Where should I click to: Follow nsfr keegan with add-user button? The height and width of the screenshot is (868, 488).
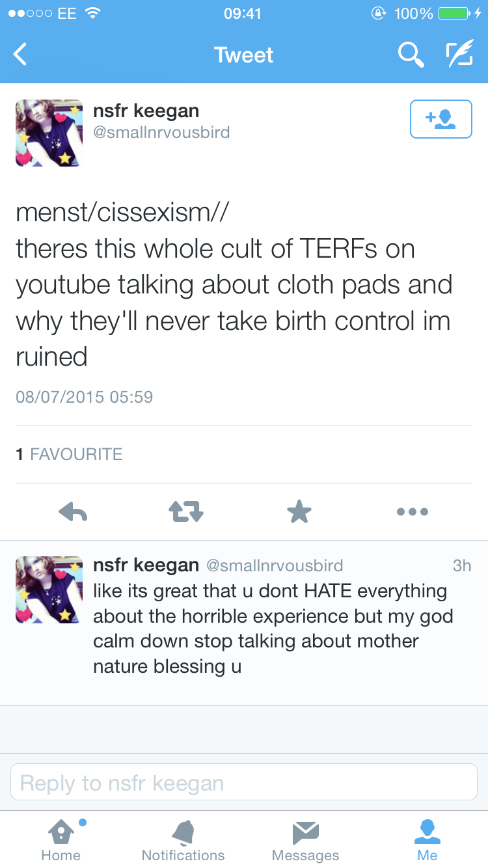point(441,119)
